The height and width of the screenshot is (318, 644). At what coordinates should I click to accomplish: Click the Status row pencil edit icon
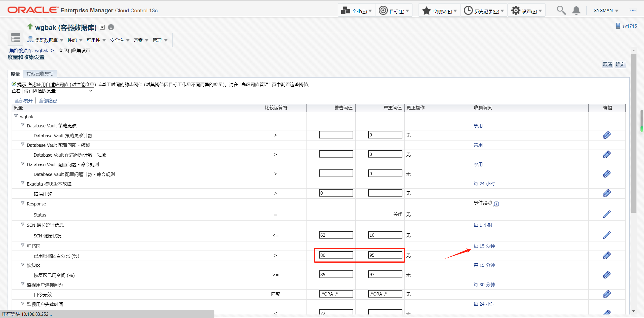(607, 214)
